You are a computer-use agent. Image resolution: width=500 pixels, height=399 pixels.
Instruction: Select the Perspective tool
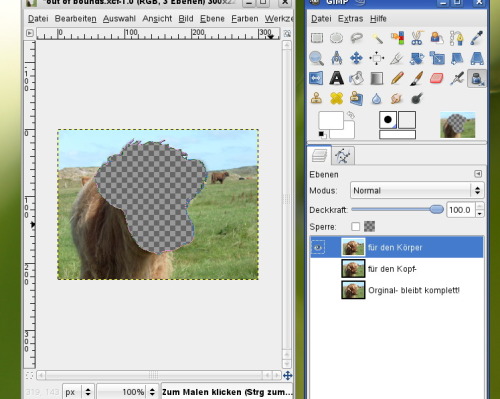[477, 58]
